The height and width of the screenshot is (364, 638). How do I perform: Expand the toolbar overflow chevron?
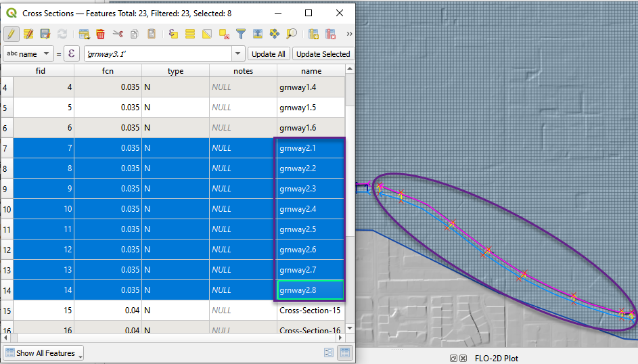pos(349,34)
